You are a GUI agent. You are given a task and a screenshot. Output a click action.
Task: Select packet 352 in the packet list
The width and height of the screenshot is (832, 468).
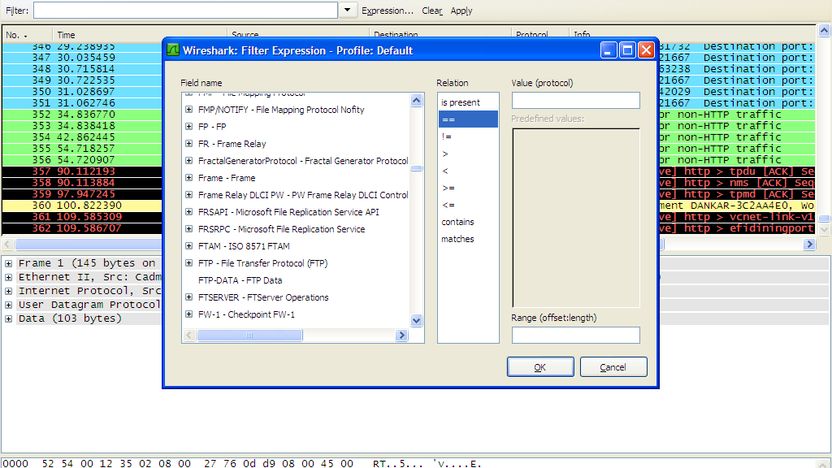[82, 114]
